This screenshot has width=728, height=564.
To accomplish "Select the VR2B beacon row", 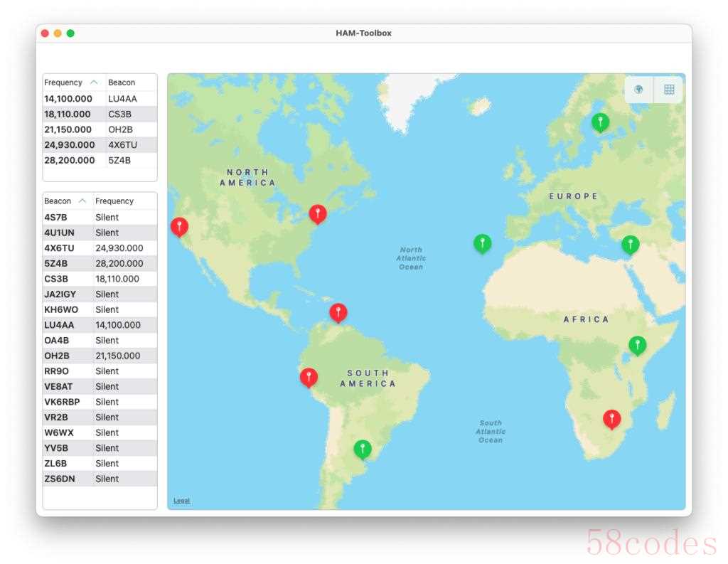I will (x=100, y=417).
